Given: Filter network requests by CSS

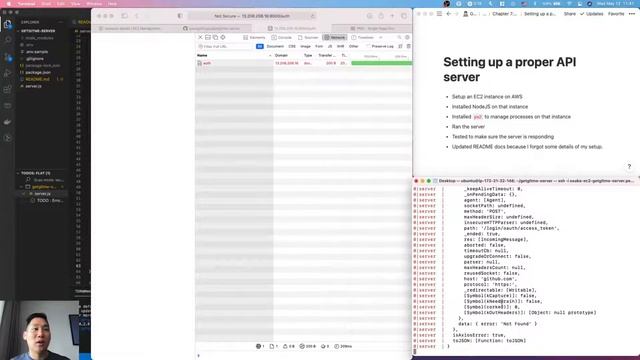Looking at the screenshot, I should click(292, 47).
